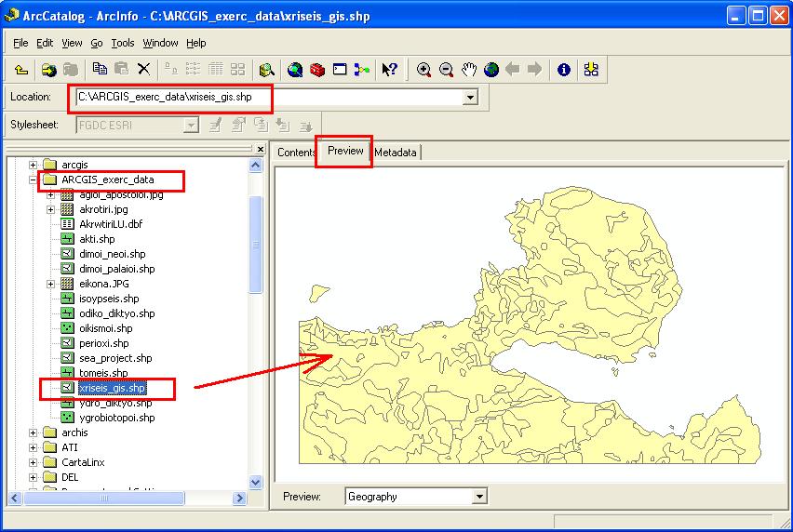Click the Disconnect Folder icon
This screenshot has width=793, height=532.
71,69
